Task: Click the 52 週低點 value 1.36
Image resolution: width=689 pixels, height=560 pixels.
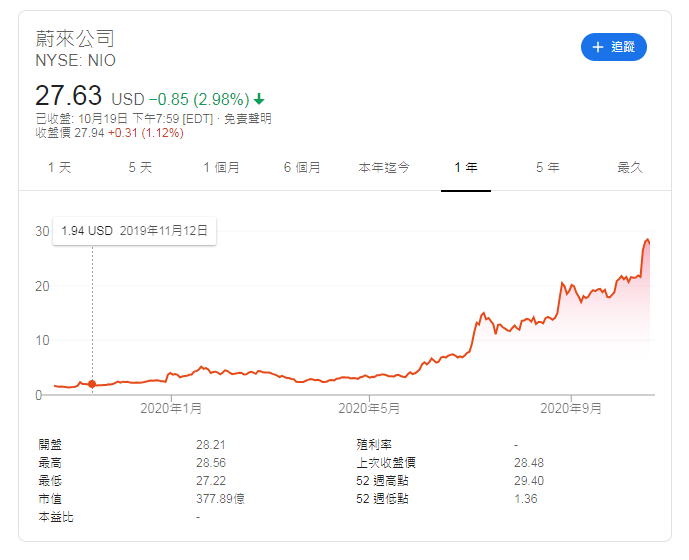Action: tap(526, 499)
